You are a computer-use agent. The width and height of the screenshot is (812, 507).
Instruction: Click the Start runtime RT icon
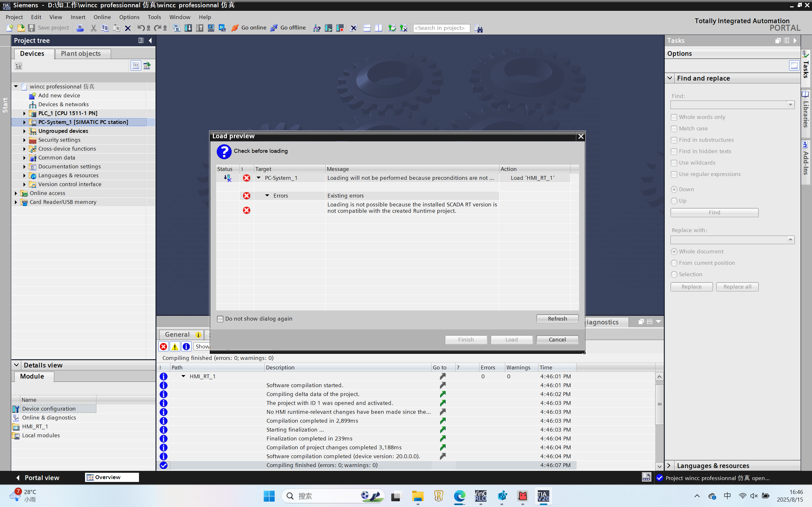pyautogui.click(x=222, y=28)
